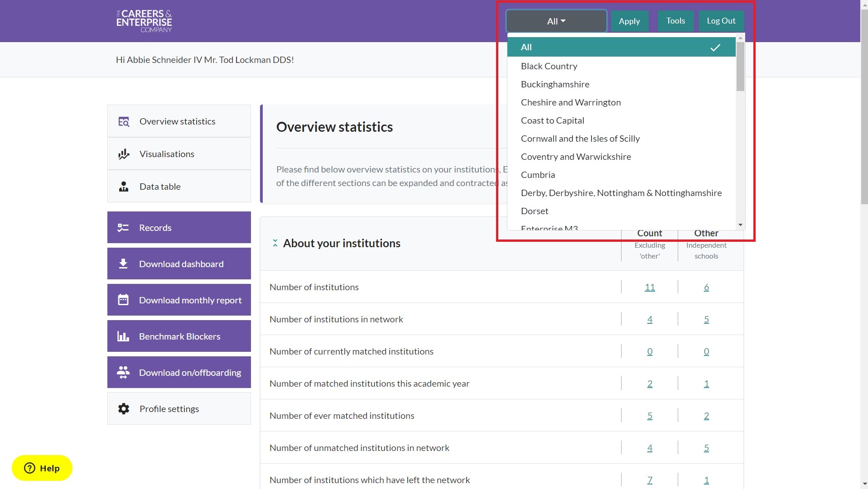Screen dimensions: 868x489
Task: Select Cheshire and Warrington option
Action: 621,102
